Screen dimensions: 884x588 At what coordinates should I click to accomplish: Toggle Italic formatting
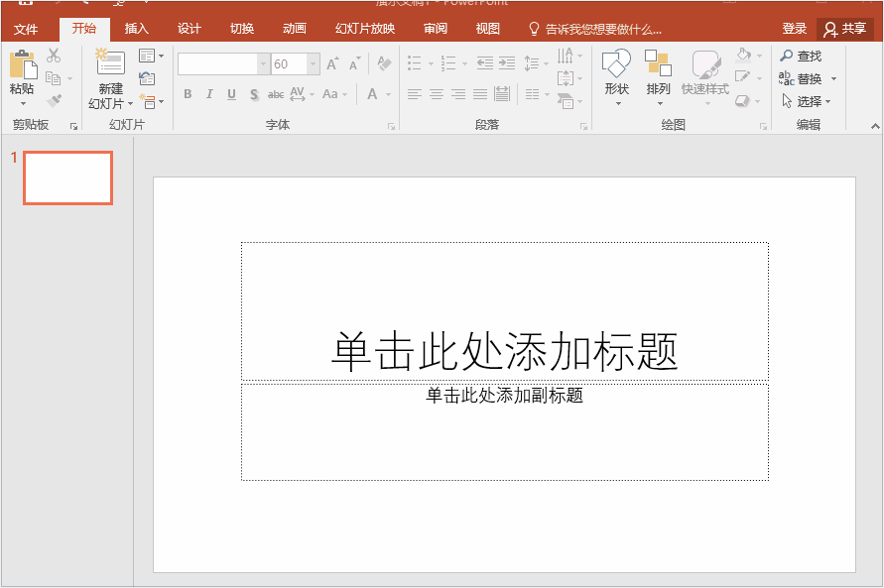[x=209, y=94]
